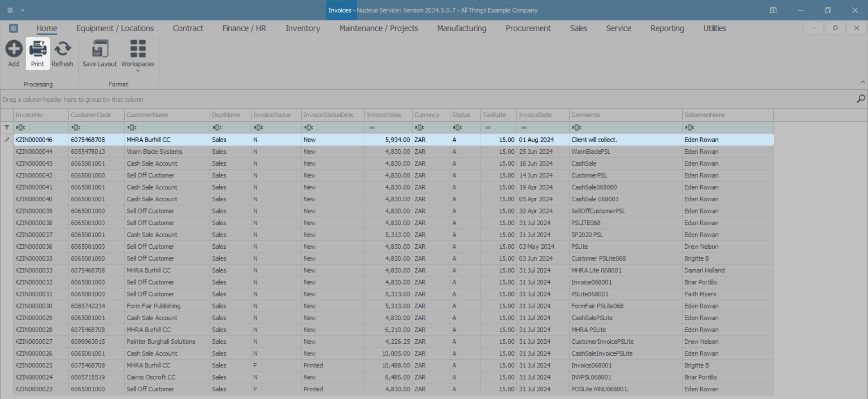The image size is (868, 399).
Task: Add a new invoice
Action: click(x=14, y=54)
